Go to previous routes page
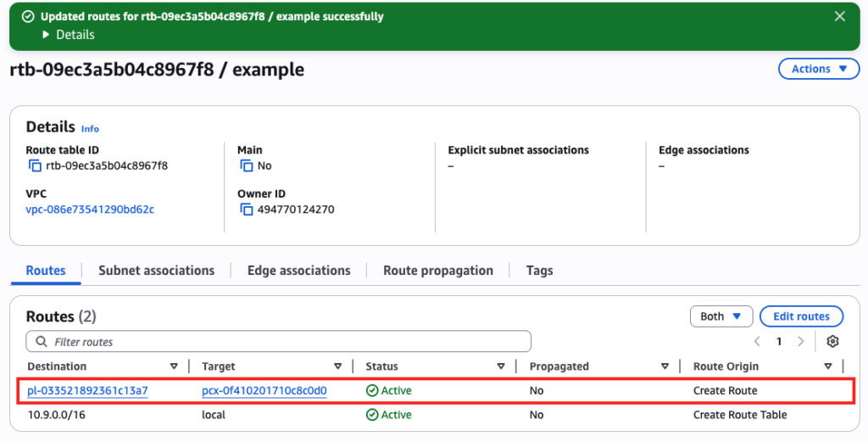868x442 pixels. click(x=758, y=341)
